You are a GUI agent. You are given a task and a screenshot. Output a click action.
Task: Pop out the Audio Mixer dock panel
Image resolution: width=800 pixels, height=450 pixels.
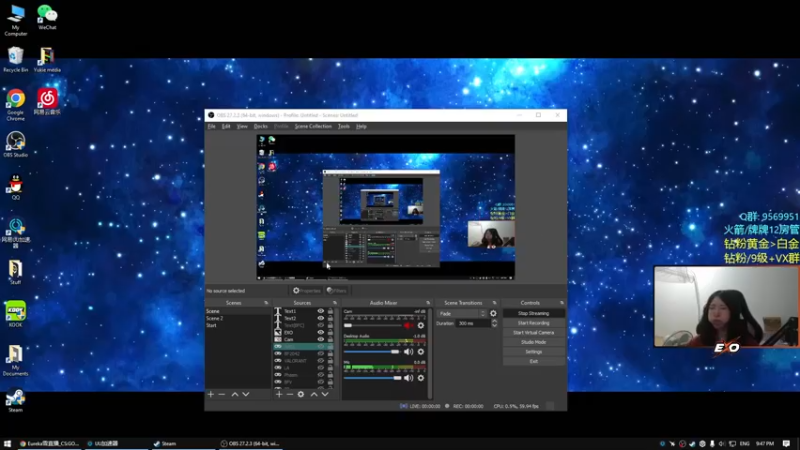coord(428,303)
